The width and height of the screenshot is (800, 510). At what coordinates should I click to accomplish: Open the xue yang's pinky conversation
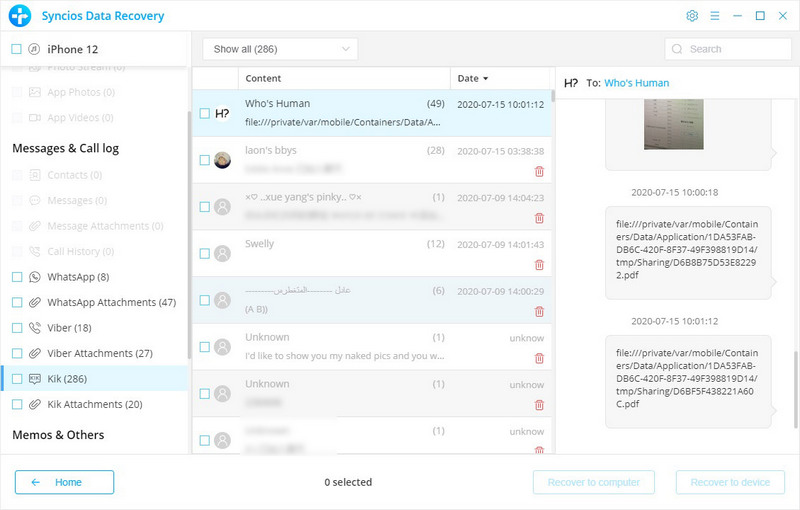372,207
